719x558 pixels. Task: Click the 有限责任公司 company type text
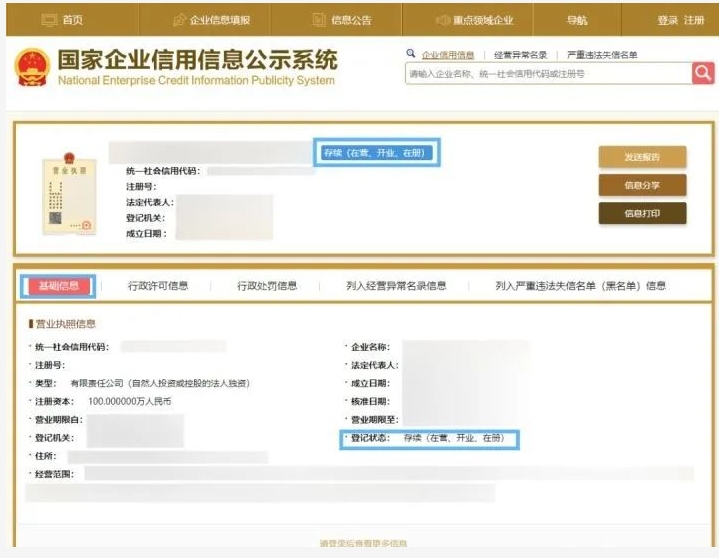(160, 383)
